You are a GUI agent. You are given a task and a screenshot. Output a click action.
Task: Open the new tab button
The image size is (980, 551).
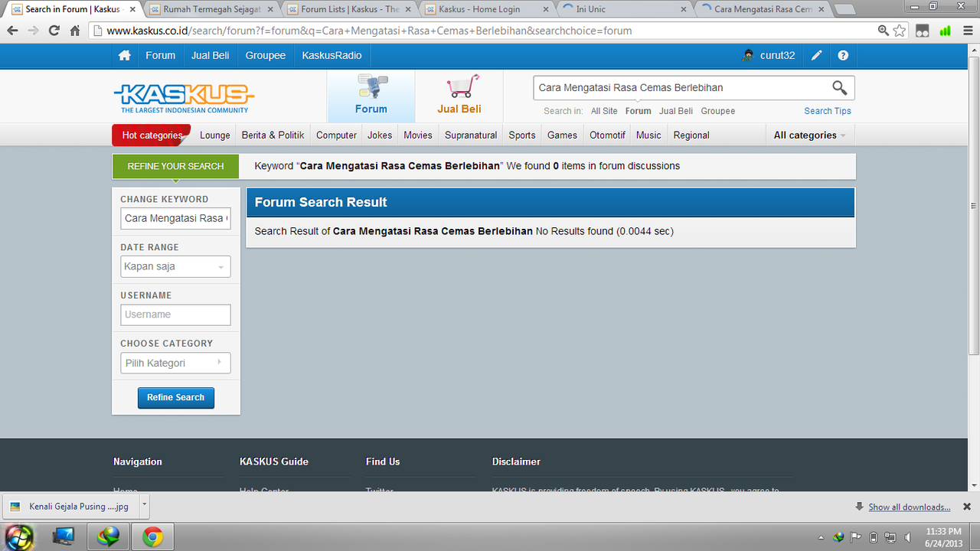click(844, 9)
